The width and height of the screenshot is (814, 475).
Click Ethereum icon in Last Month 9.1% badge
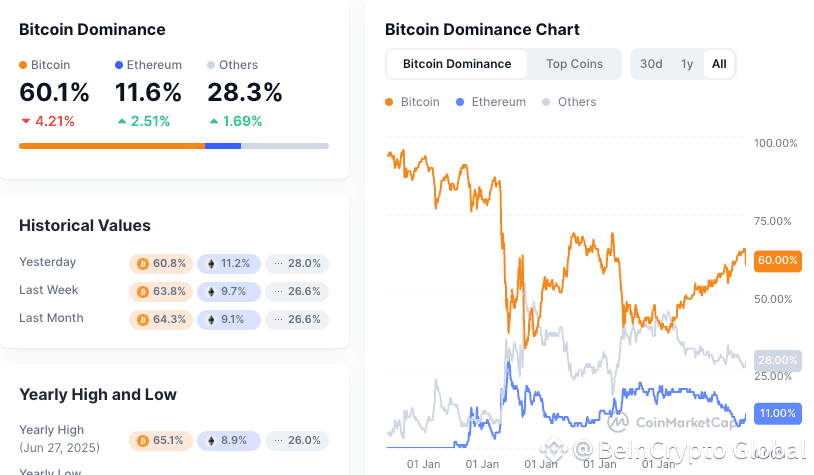[x=211, y=320]
